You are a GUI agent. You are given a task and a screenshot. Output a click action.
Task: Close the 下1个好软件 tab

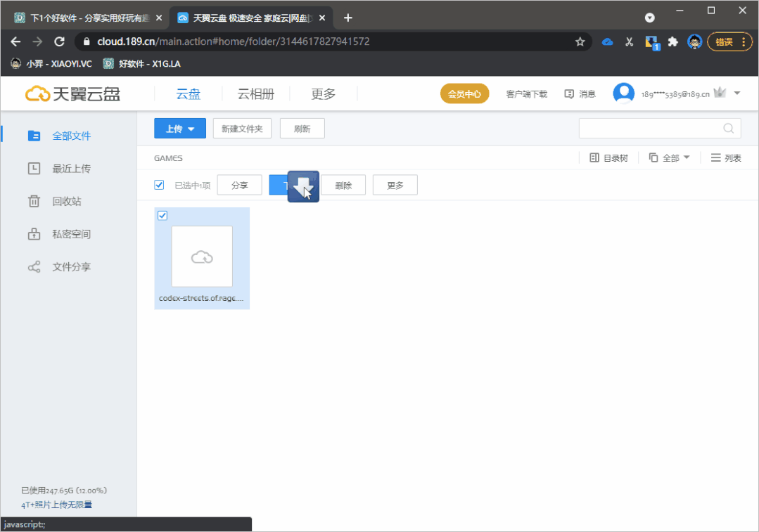(x=159, y=18)
